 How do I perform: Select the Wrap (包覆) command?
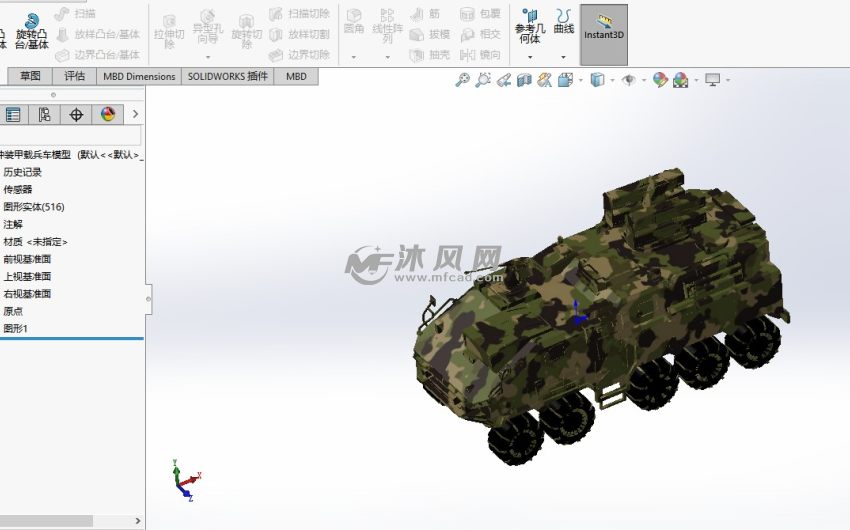coord(480,14)
